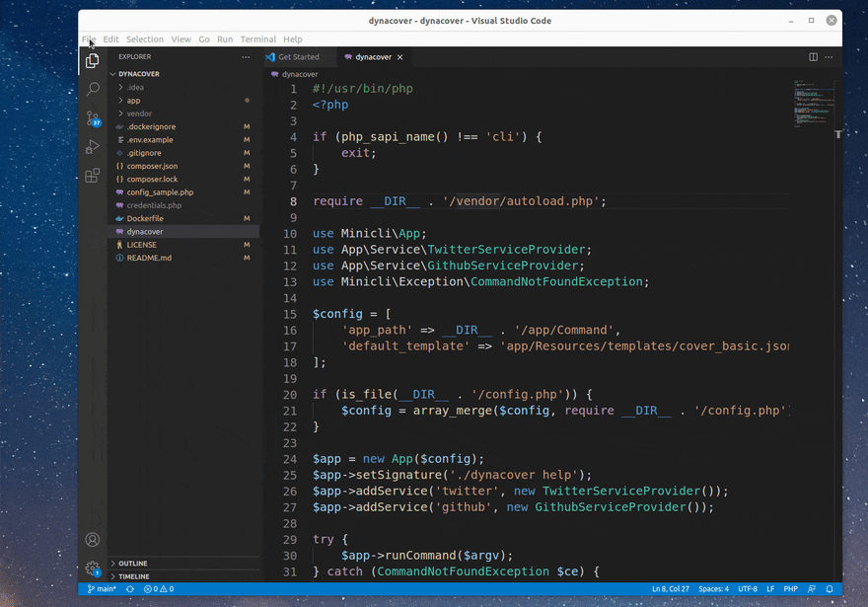The width and height of the screenshot is (868, 607).
Task: Select dynacover file in explorer tree
Action: coord(183,232)
